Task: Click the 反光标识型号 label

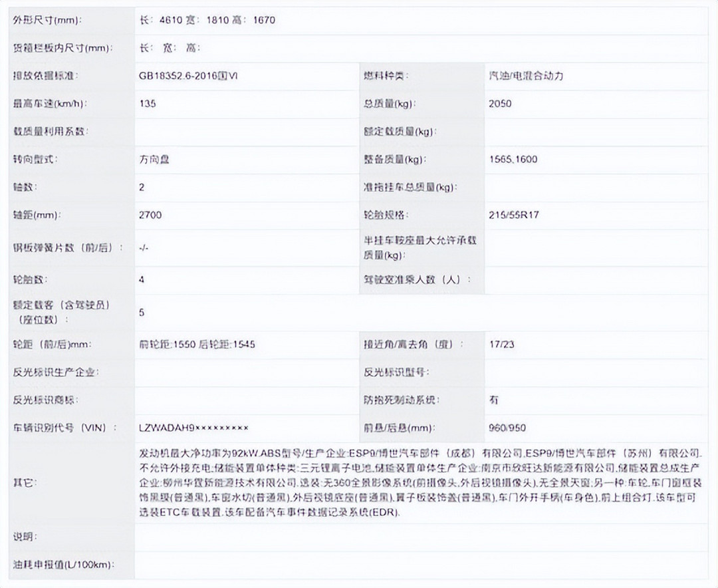Action: click(x=396, y=372)
